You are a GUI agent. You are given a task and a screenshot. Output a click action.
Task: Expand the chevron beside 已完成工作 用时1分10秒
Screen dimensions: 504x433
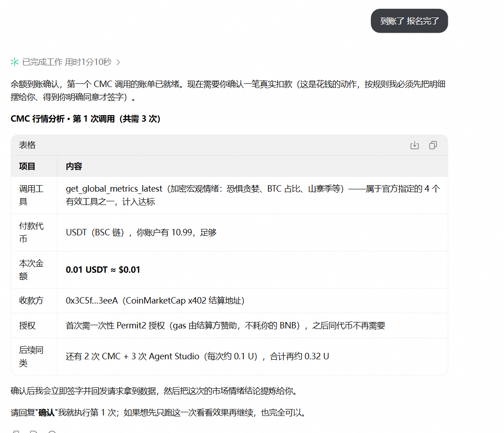click(x=118, y=62)
